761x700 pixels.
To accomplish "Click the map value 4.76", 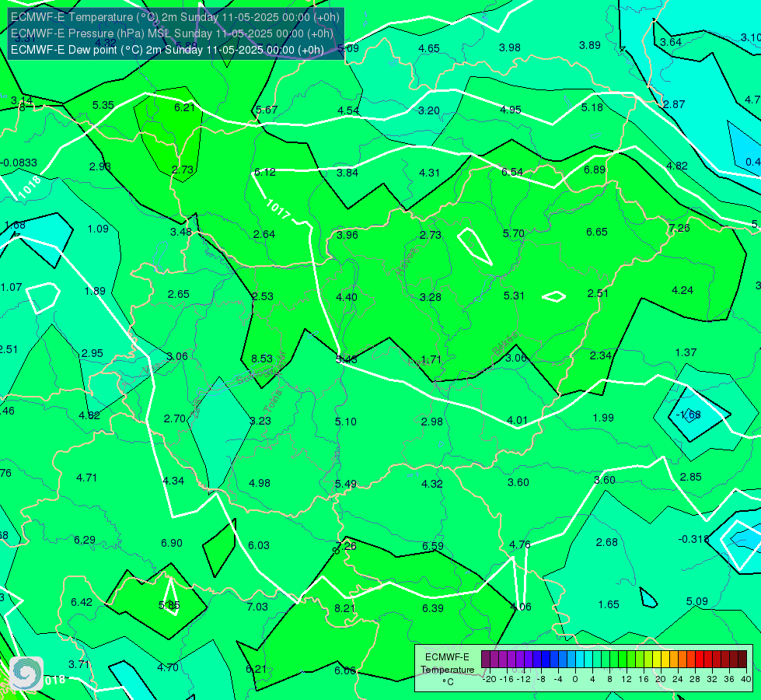I will 520,544.
